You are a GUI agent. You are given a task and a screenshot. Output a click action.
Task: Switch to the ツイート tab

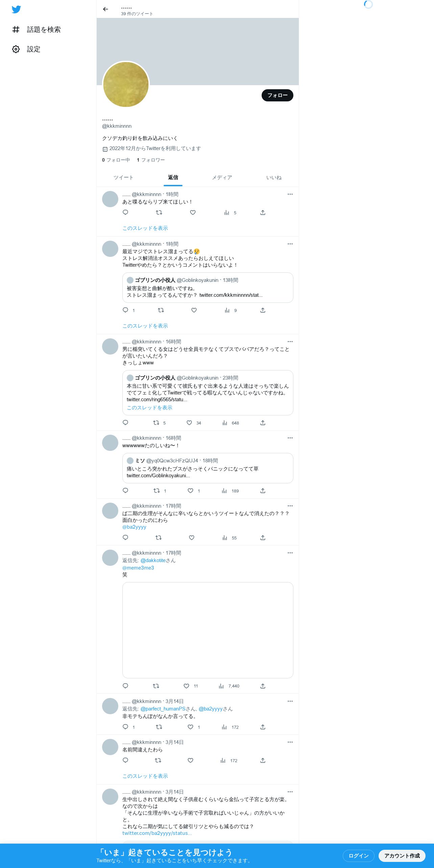pos(123,177)
